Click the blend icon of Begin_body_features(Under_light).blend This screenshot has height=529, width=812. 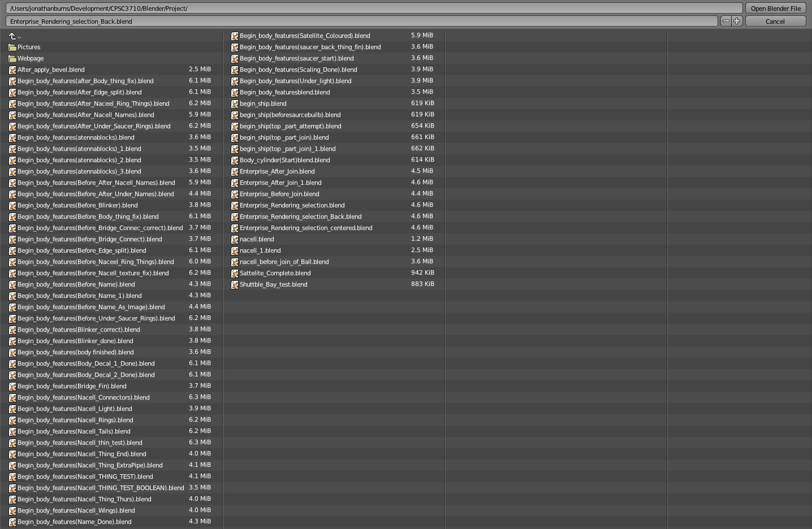tap(234, 81)
